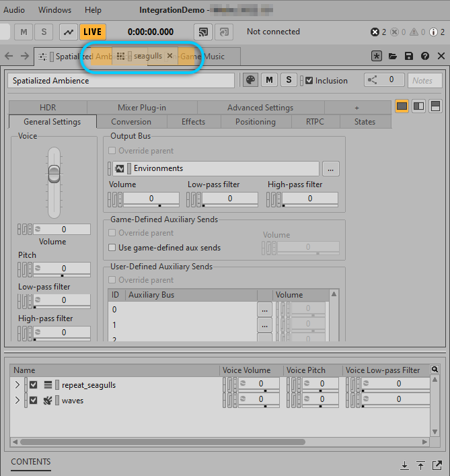Click the Notes button
This screenshot has height=476, width=450.
[x=424, y=80]
